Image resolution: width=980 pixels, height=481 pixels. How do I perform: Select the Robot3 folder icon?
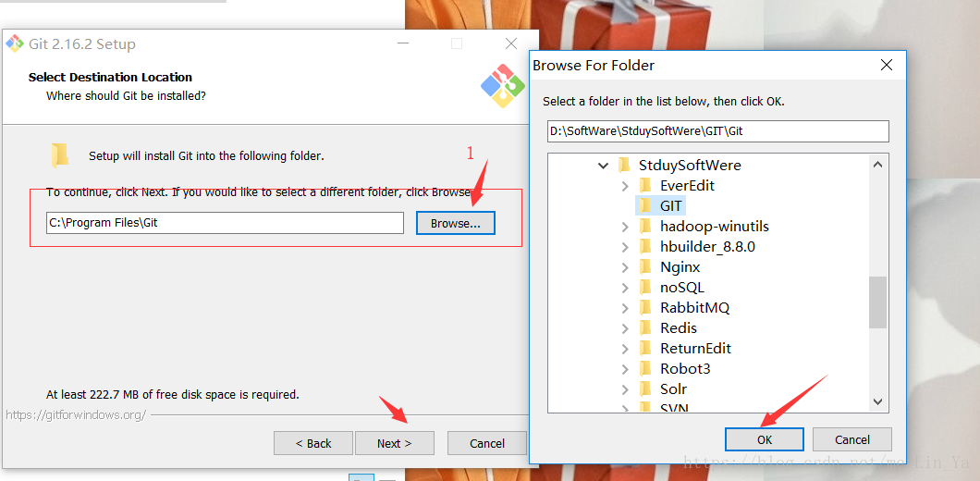click(645, 368)
